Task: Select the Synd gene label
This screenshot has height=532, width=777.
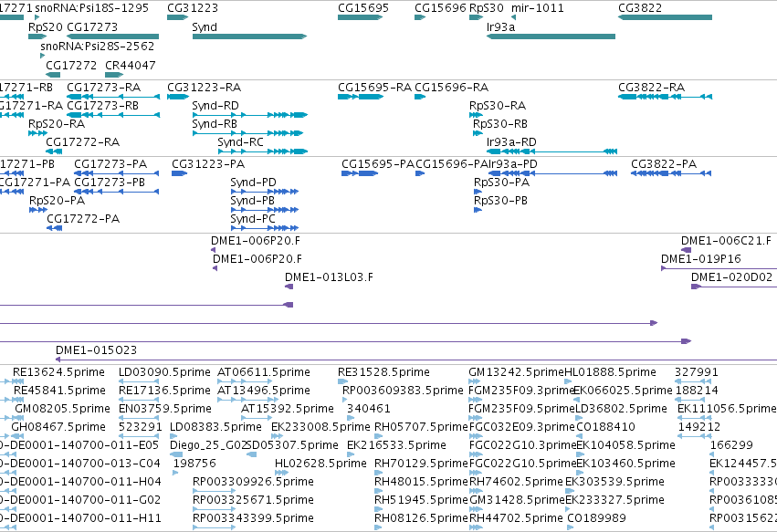Action: click(205, 27)
